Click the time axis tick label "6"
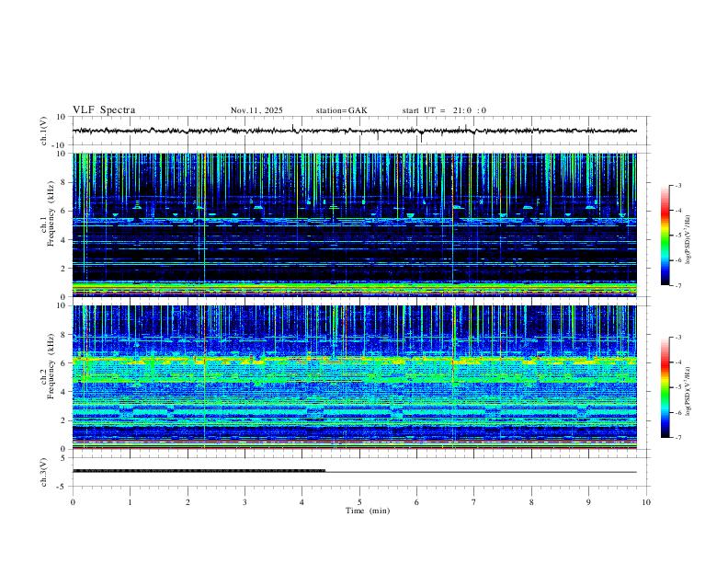728x563 pixels. (417, 502)
